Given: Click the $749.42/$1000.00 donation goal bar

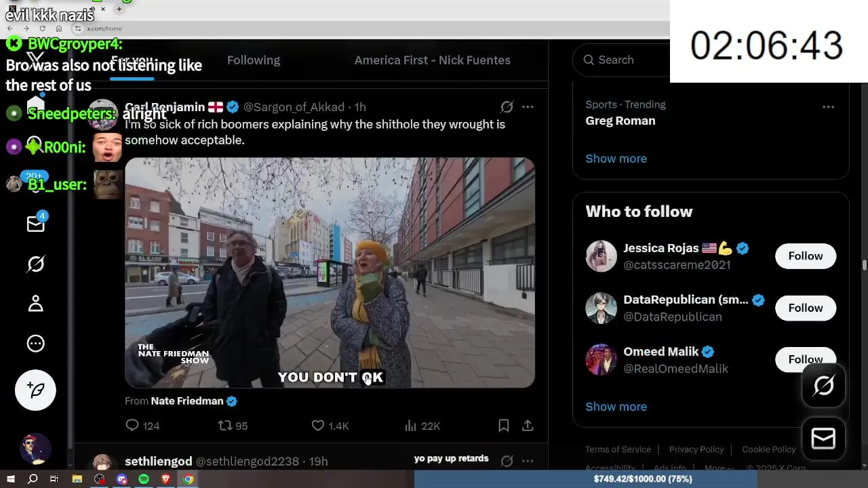Looking at the screenshot, I should tap(642, 479).
